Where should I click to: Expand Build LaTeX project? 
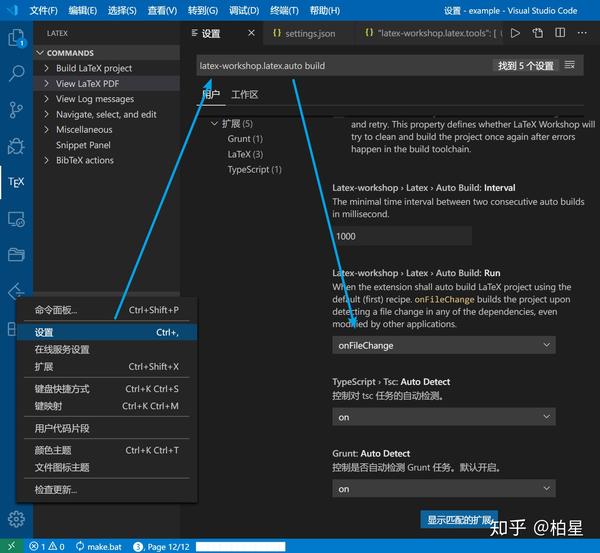click(107, 68)
